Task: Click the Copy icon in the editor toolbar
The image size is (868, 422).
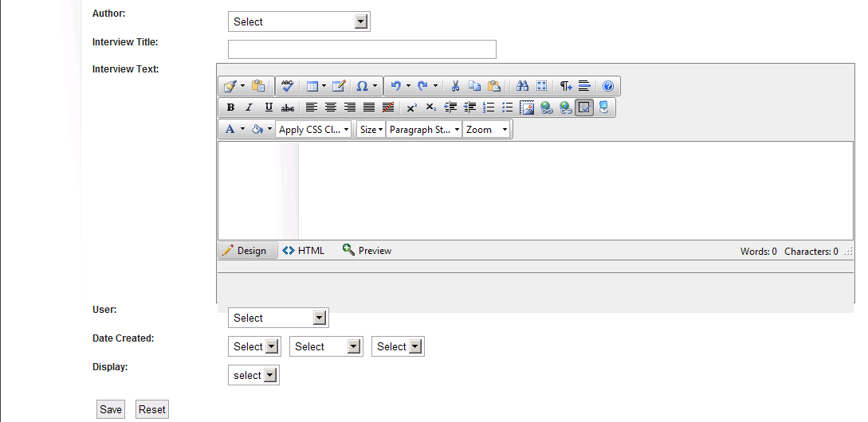Action: pos(474,86)
